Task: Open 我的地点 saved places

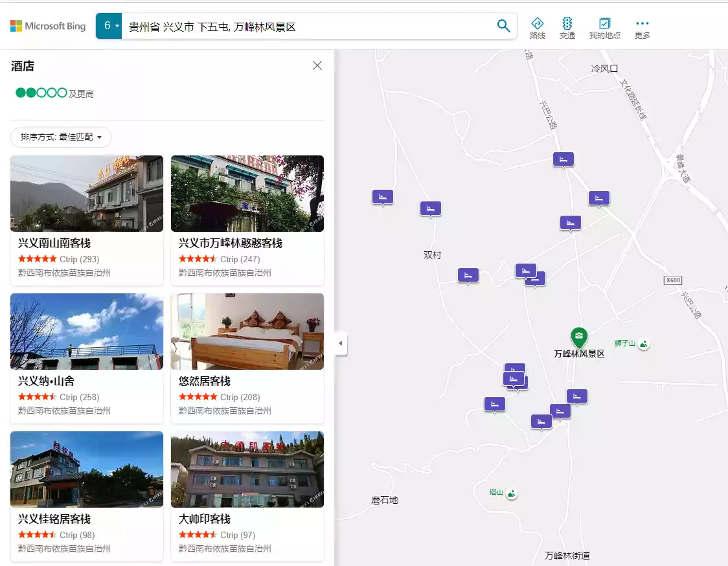Action: click(604, 28)
